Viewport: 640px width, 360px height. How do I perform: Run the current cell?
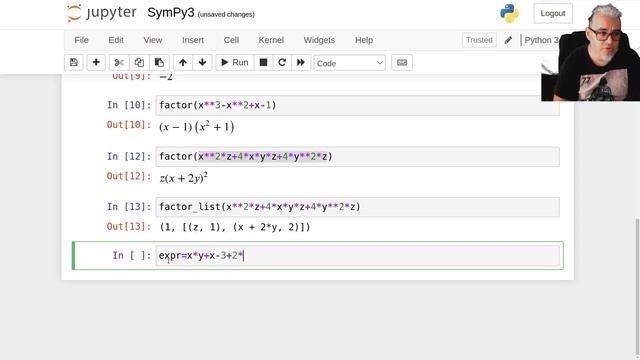click(235, 62)
